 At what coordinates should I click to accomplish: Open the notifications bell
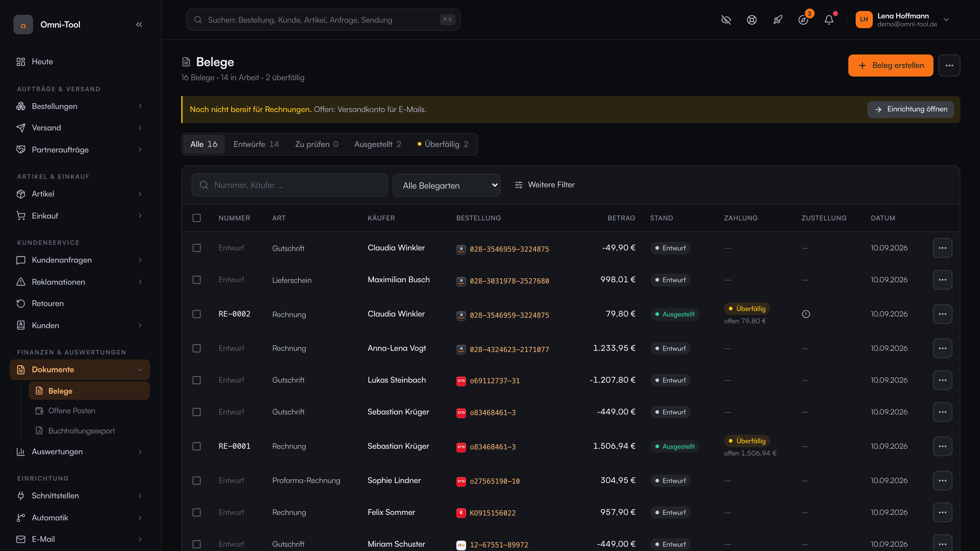point(829,20)
